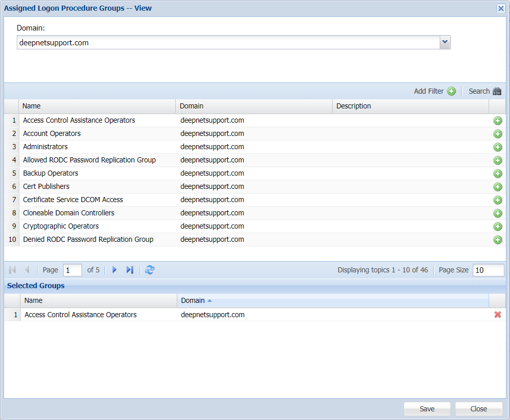Screen dimensions: 510x420
Task: Go to next page of groups
Action: coord(115,270)
